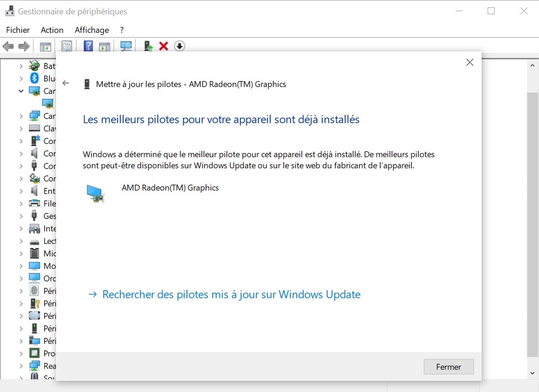Expand the Rea tree node
This screenshot has height=392, width=539.
pos(21,366)
